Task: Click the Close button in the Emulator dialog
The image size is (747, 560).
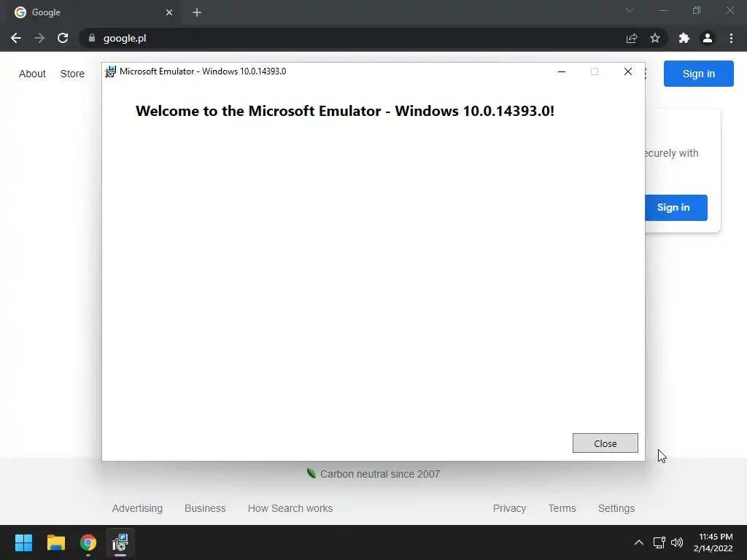Action: pyautogui.click(x=605, y=443)
